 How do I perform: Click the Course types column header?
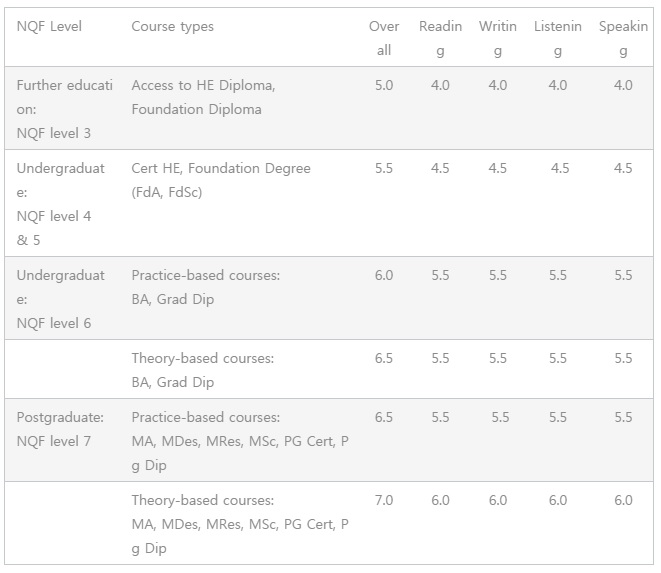click(x=172, y=27)
